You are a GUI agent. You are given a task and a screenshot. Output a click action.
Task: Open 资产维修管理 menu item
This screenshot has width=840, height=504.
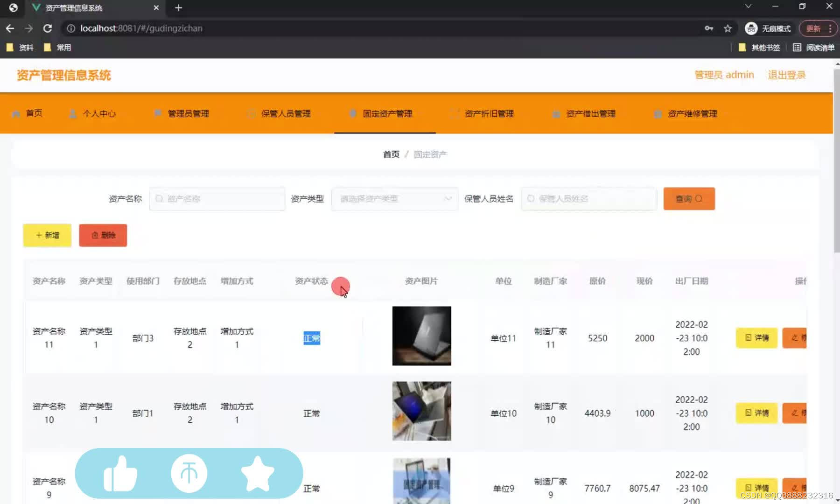pos(686,113)
